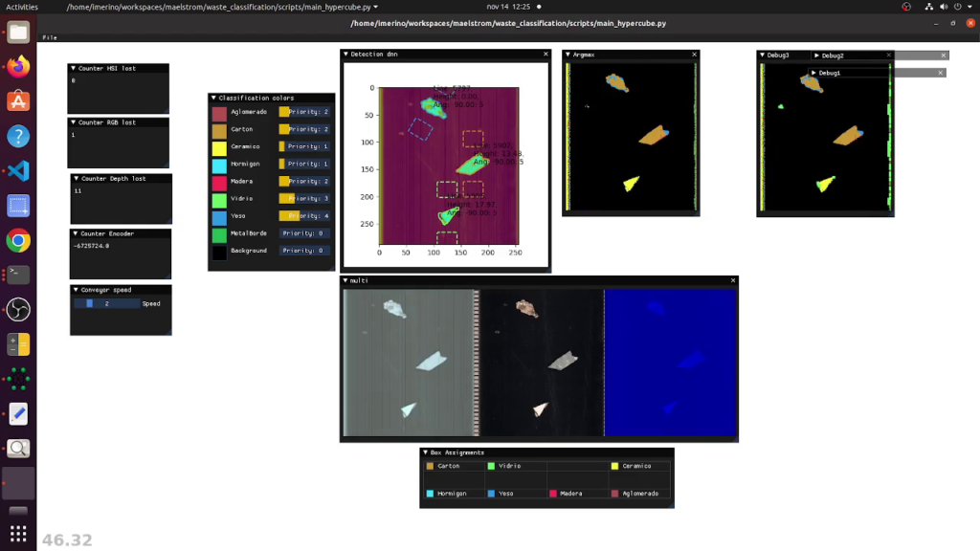The width and height of the screenshot is (980, 551).
Task: Launch OBS Studio from the dock
Action: 18,310
